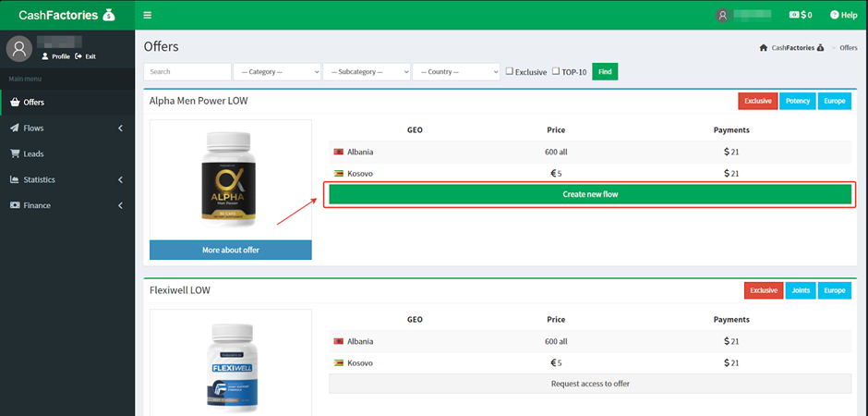The height and width of the screenshot is (416, 868).
Task: Open the Category dropdown
Action: pos(277,72)
